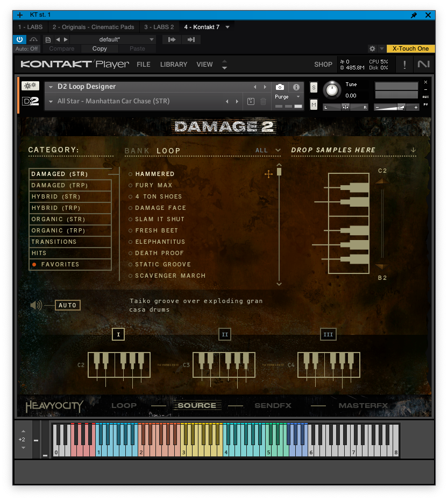Toggle AUTO preview button
Screen dimensions: 448x500
[68, 305]
